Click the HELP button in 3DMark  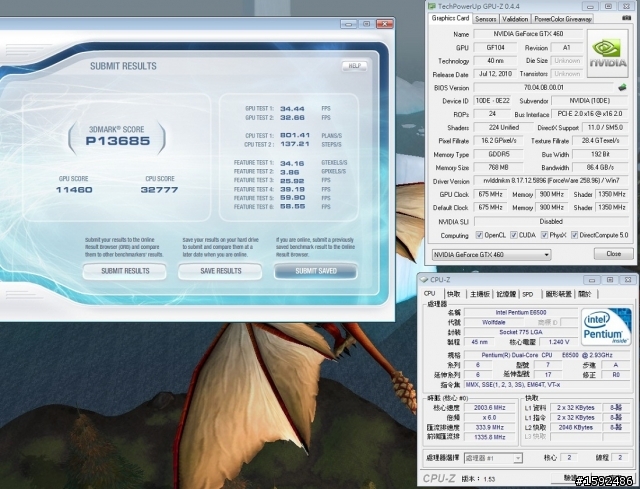tap(354, 66)
